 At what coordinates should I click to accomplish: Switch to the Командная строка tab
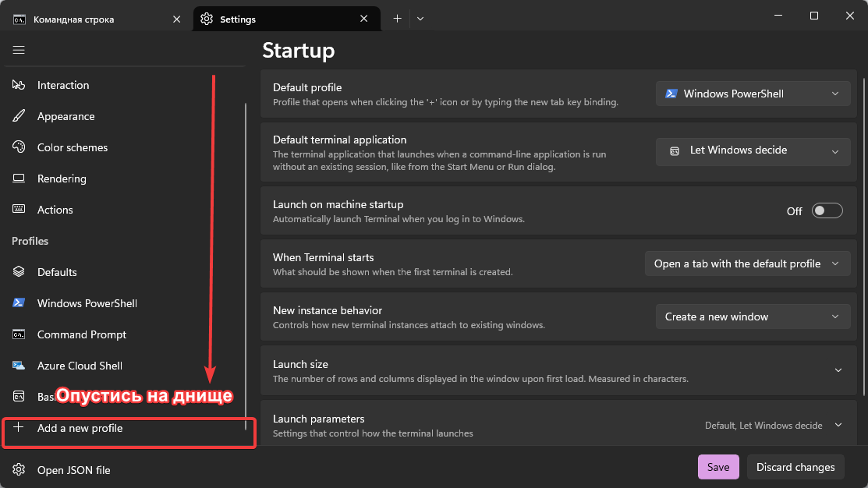point(74,19)
